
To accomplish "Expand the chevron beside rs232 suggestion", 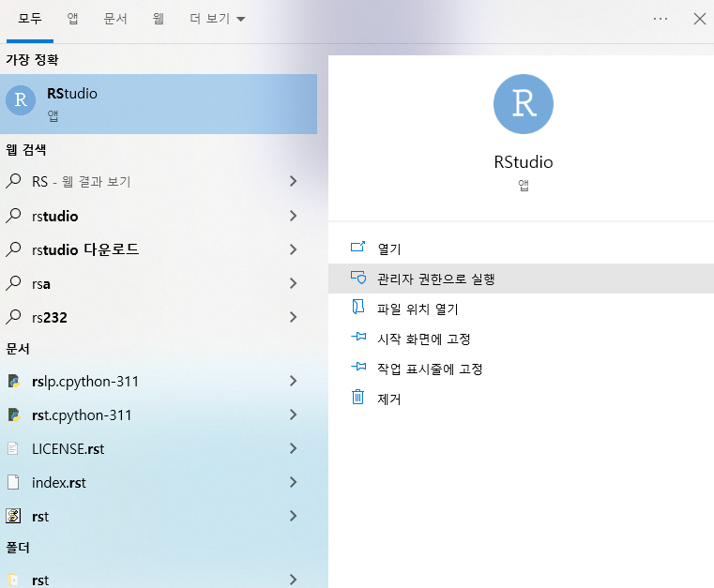I will click(294, 317).
